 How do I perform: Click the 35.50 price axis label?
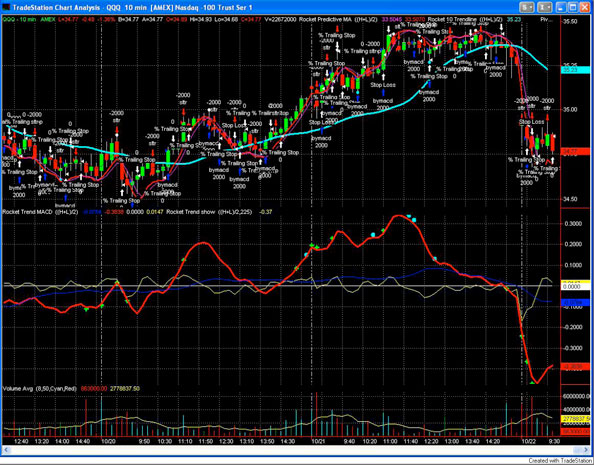click(571, 22)
